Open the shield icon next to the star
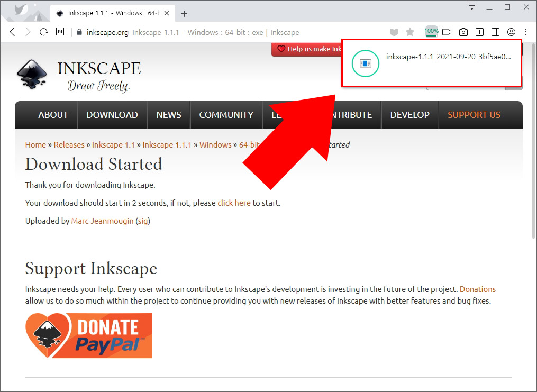 coord(394,32)
